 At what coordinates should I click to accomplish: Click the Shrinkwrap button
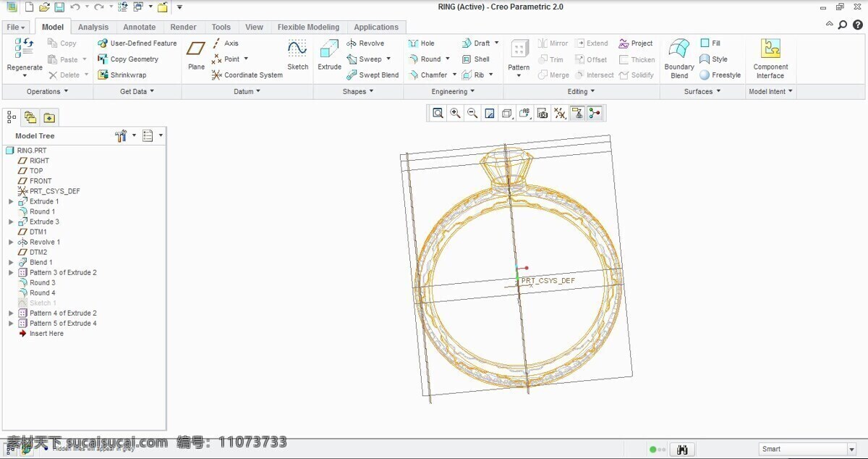[122, 75]
